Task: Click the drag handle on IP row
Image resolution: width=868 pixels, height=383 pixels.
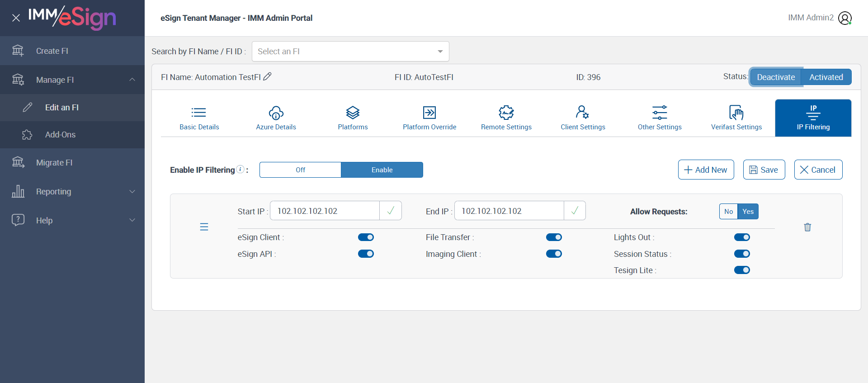Action: click(x=204, y=227)
